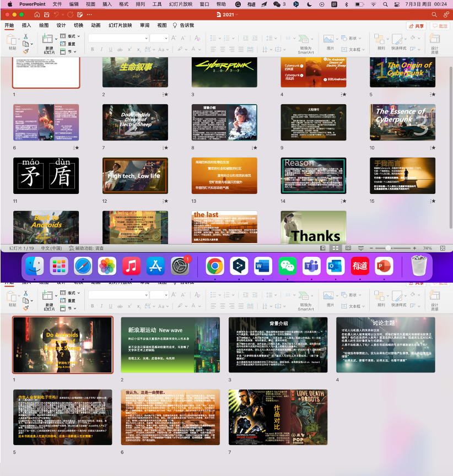Click the Home icon in the title bar
Image resolution: width=453 pixels, height=476 pixels.
tap(37, 14)
